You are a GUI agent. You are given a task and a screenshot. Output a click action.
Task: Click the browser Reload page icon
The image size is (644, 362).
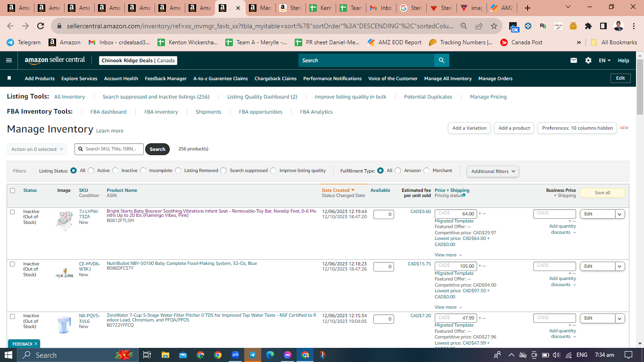(x=41, y=26)
